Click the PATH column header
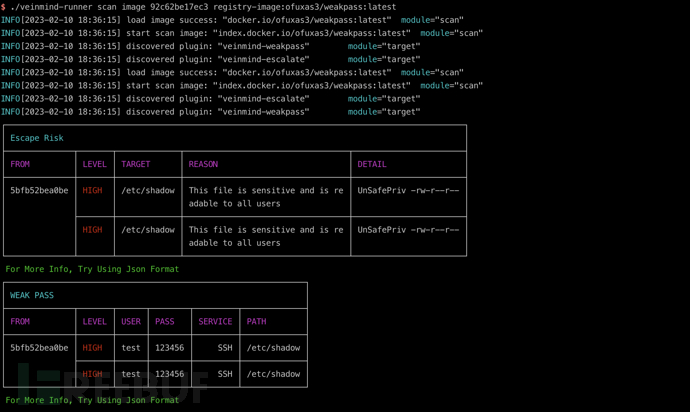690x412 pixels. pyautogui.click(x=257, y=322)
